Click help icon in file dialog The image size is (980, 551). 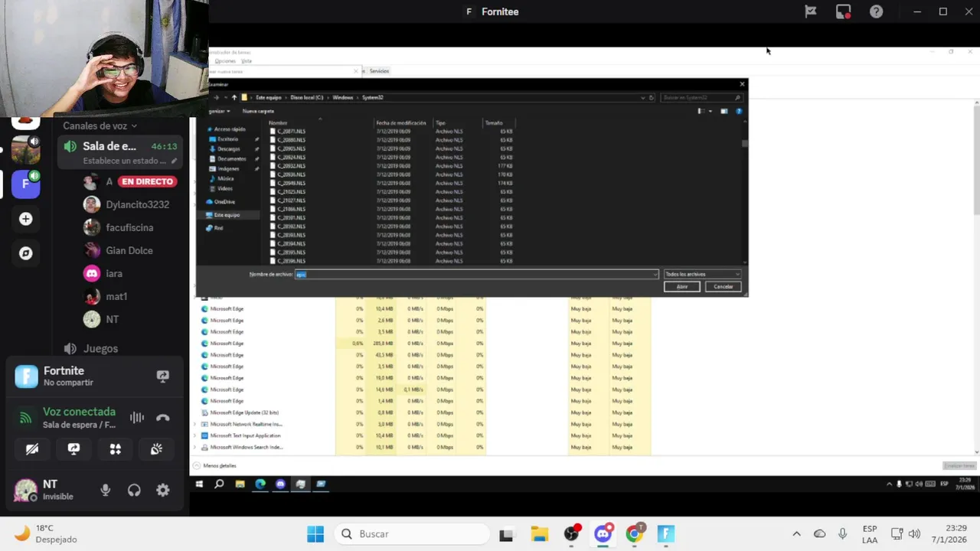coord(739,111)
